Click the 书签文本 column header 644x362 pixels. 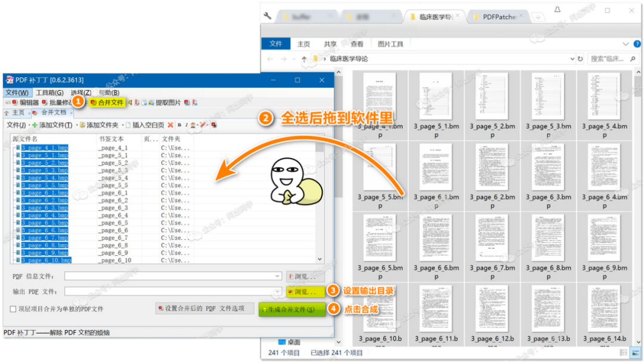pyautogui.click(x=111, y=139)
